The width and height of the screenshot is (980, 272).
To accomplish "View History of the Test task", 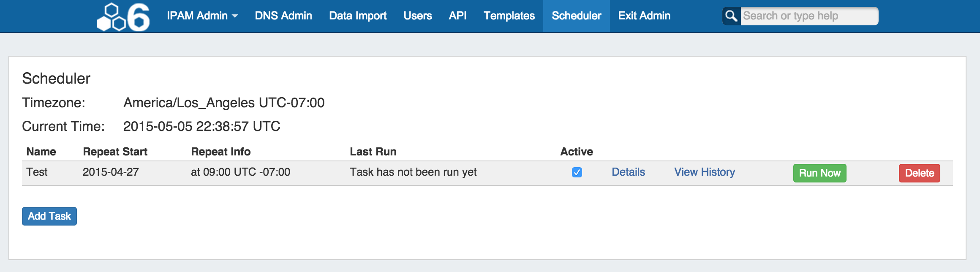I will [x=704, y=172].
